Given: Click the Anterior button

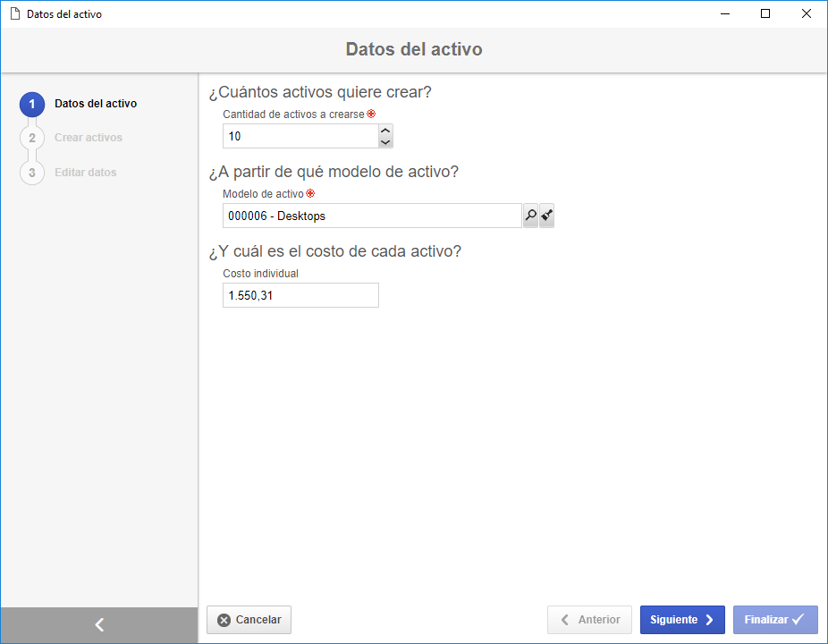Looking at the screenshot, I should pos(589,620).
